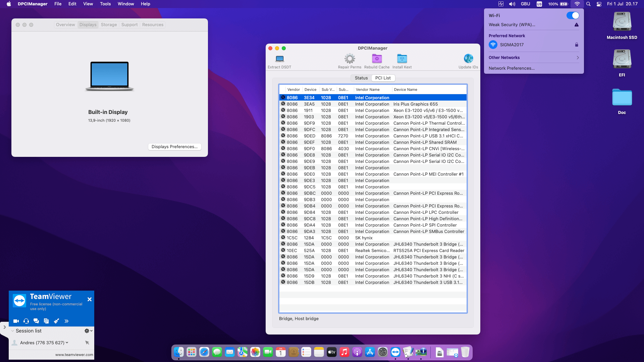Close the TeamViewer panel with the X
Viewport: 644px width, 362px height.
pos(90,299)
